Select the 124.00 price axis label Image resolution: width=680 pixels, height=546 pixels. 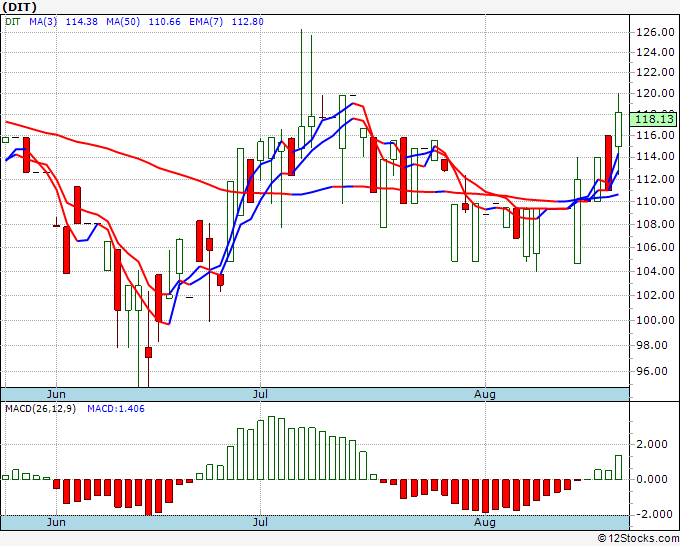click(655, 52)
